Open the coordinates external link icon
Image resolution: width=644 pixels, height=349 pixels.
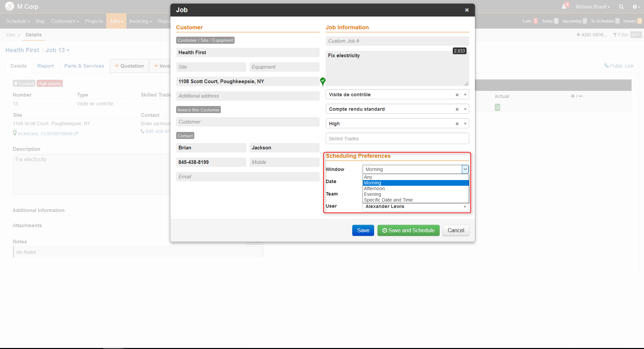click(x=76, y=134)
